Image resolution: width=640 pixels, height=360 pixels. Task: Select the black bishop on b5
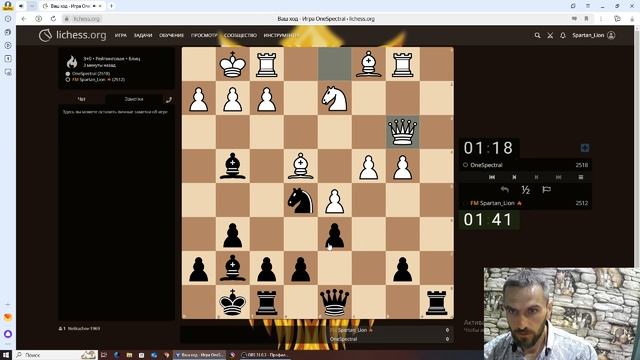click(x=233, y=166)
